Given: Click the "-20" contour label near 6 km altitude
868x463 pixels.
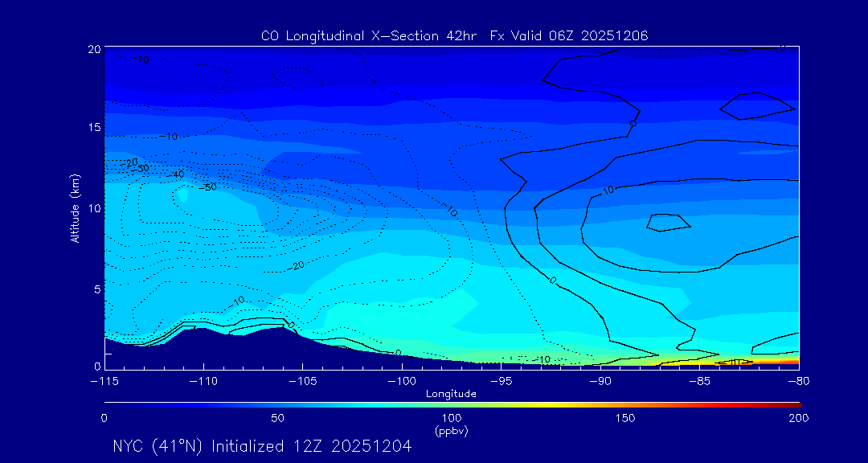Looking at the screenshot, I should 296,266.
